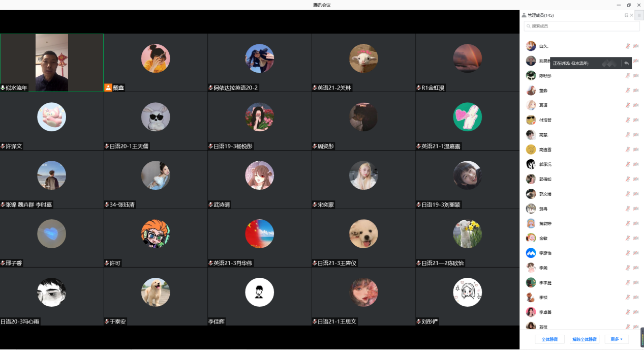Click the audio level meter at panel edge
This screenshot has width=644, height=350.
pos(642,337)
